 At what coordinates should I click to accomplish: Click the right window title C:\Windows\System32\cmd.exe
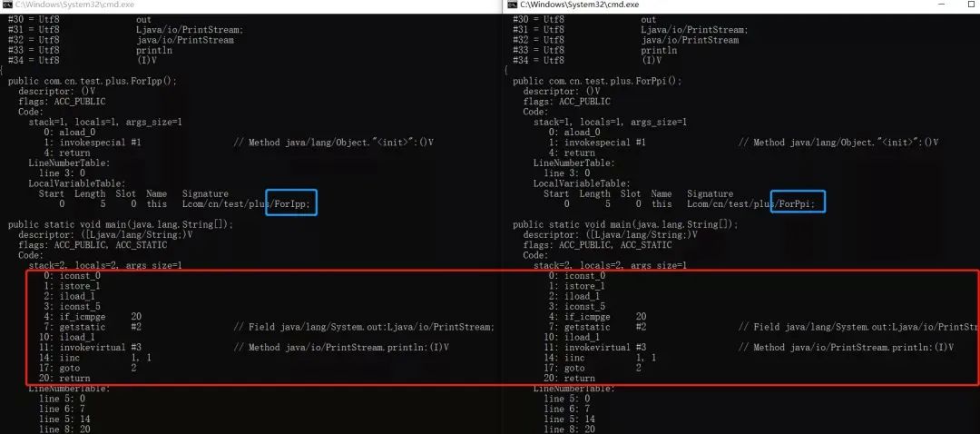[x=579, y=5]
